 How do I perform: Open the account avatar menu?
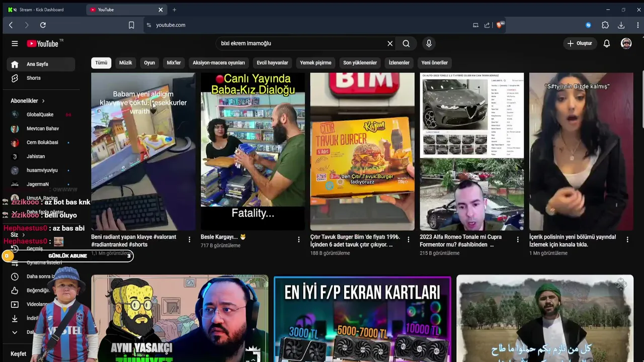point(626,44)
